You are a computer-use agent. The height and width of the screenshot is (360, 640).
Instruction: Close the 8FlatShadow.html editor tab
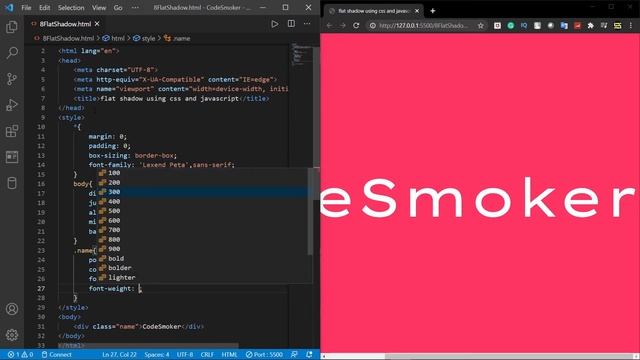pyautogui.click(x=97, y=24)
